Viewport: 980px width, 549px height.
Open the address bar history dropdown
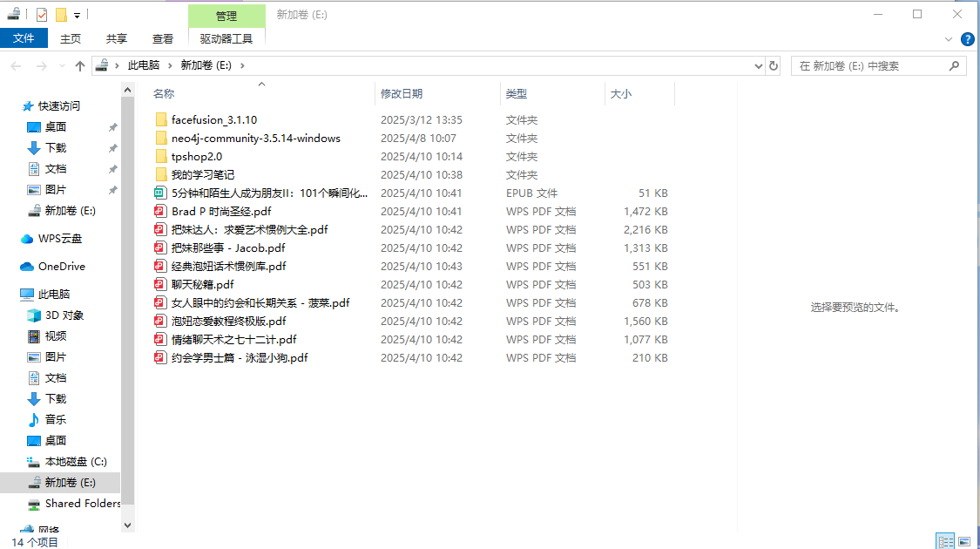(x=757, y=66)
